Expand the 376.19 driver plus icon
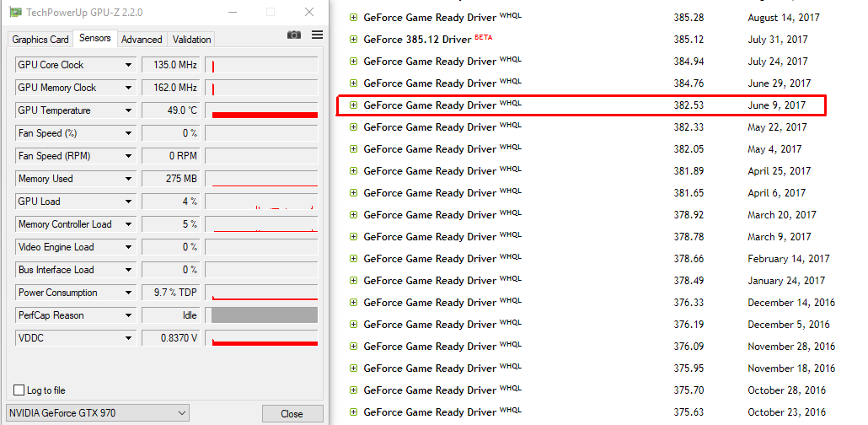868x425 pixels. click(353, 324)
